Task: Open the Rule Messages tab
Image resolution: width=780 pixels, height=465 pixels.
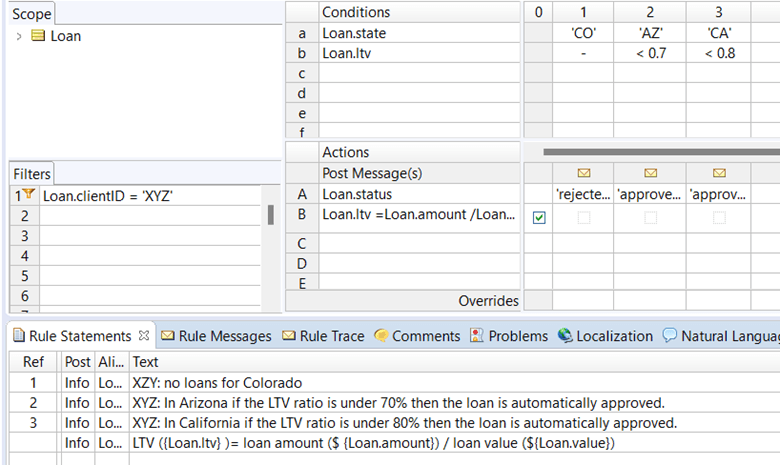Action: pyautogui.click(x=216, y=336)
